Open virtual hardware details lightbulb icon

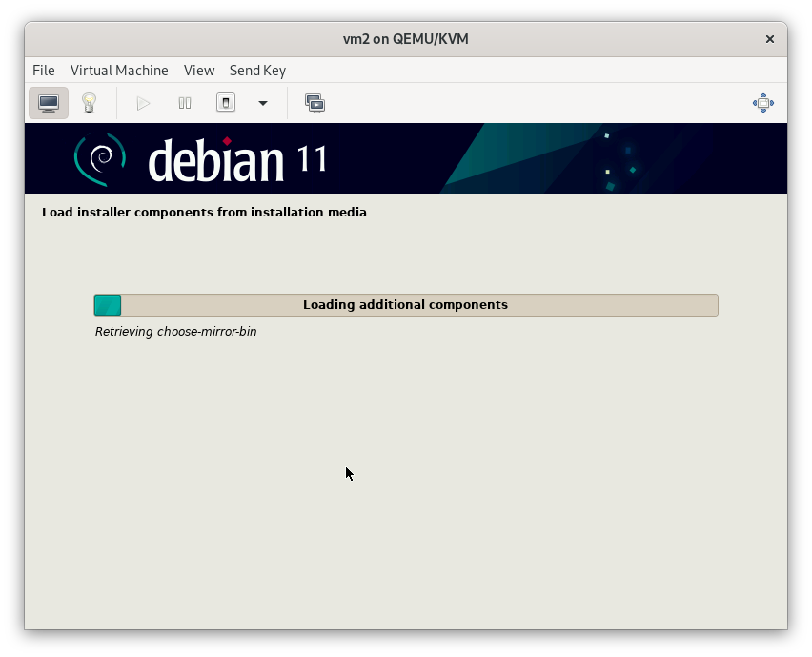[89, 103]
